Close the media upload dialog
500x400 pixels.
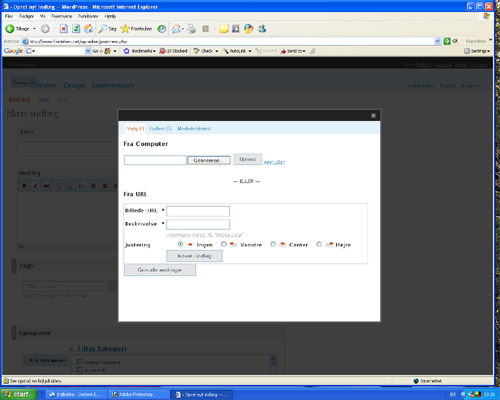[373, 115]
